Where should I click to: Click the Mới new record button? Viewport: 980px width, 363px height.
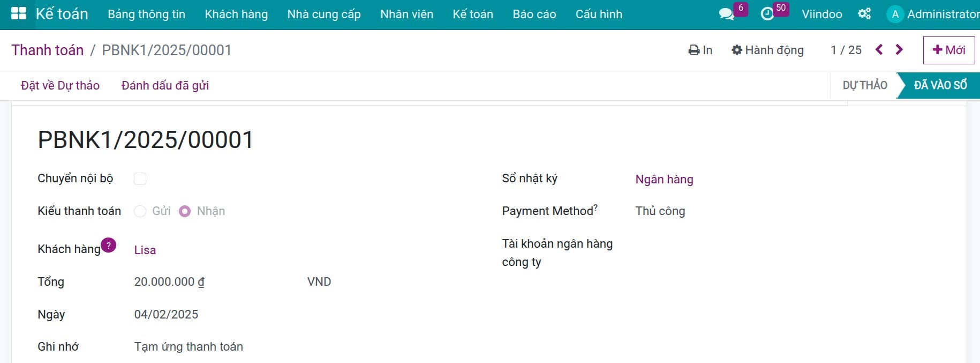(x=949, y=50)
